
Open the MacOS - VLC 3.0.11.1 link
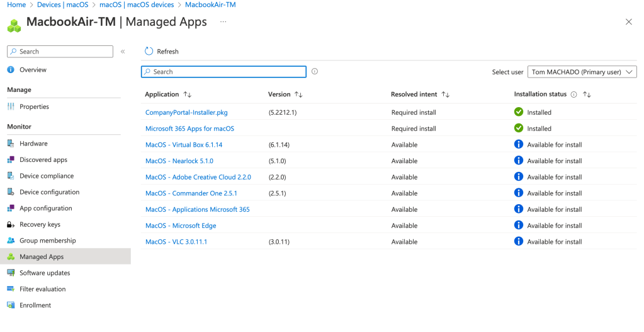pyautogui.click(x=176, y=242)
